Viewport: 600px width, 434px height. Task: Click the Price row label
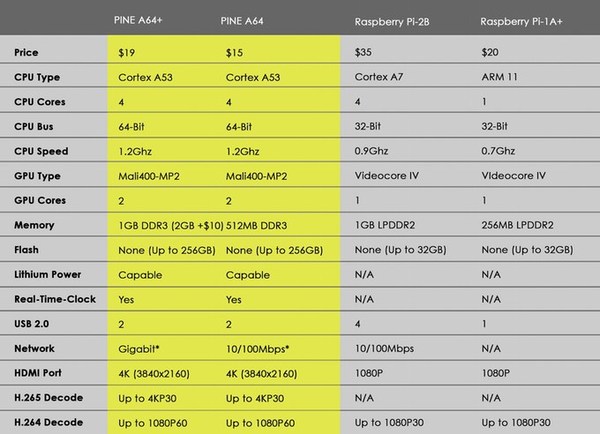[29, 50]
